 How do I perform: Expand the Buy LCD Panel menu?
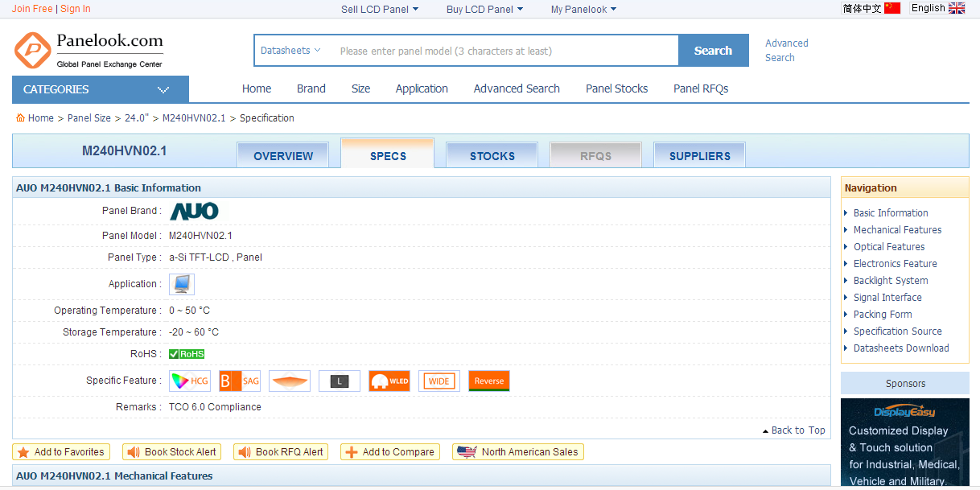pos(484,10)
